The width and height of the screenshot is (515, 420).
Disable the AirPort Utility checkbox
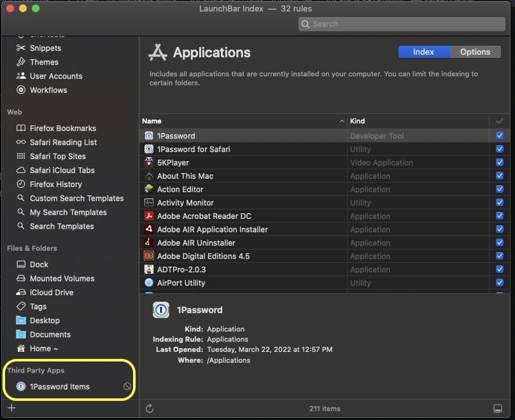[x=500, y=283]
